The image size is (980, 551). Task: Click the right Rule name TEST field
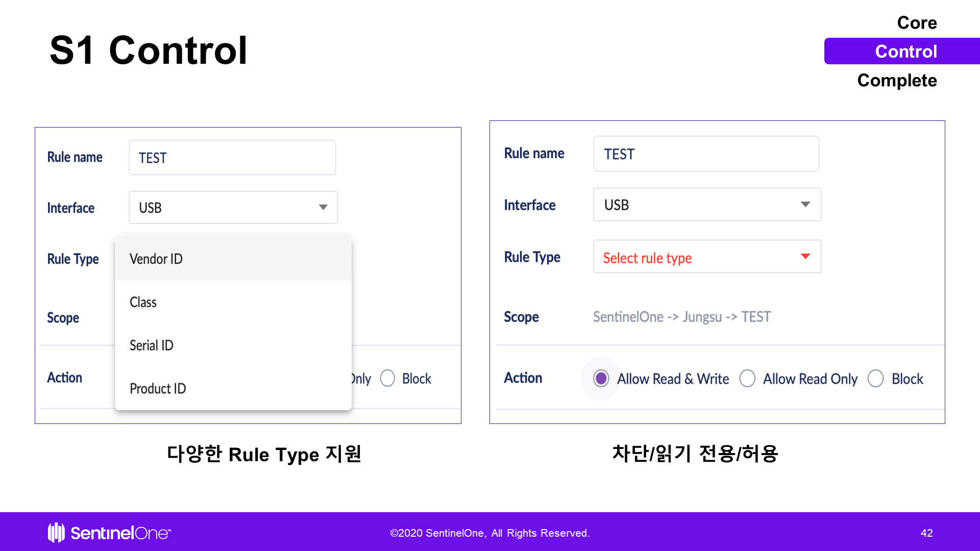tap(705, 154)
